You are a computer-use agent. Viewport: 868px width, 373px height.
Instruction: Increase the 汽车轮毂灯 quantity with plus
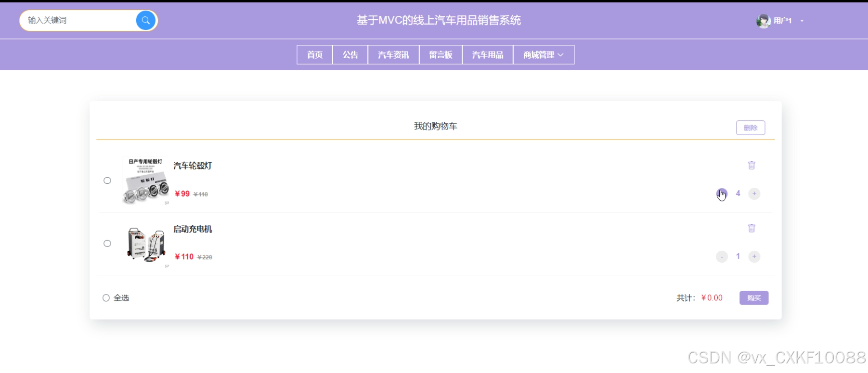tap(754, 193)
